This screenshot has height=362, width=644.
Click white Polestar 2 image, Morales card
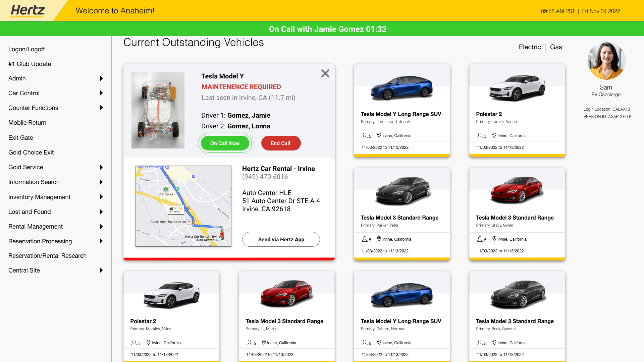(x=171, y=295)
